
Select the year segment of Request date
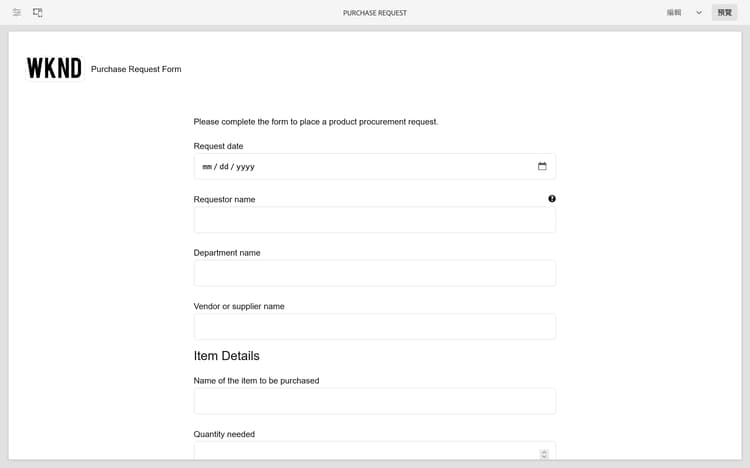[245, 167]
